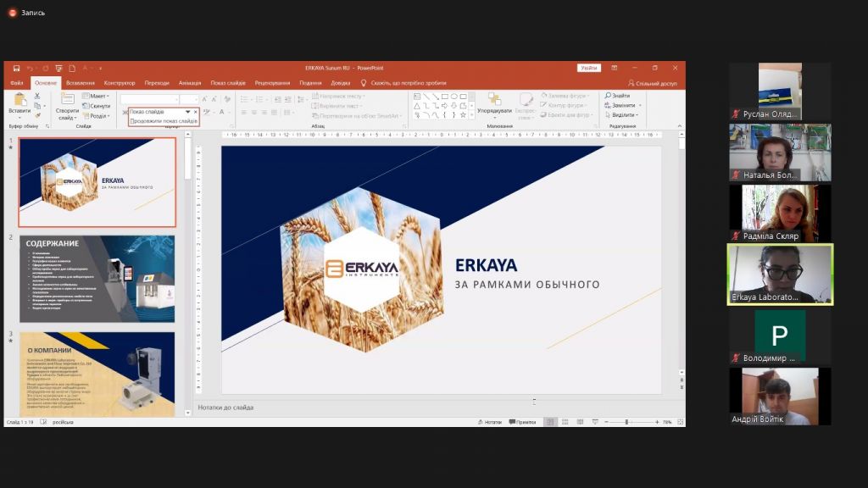
Task: Create a new slide with Створити слайд
Action: (67, 106)
